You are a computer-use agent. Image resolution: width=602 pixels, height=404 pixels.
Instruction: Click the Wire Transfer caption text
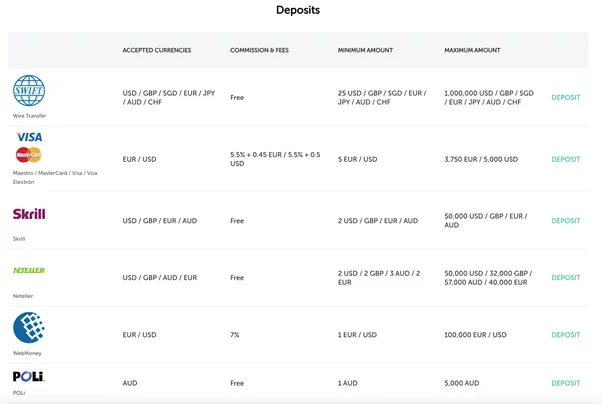click(29, 116)
